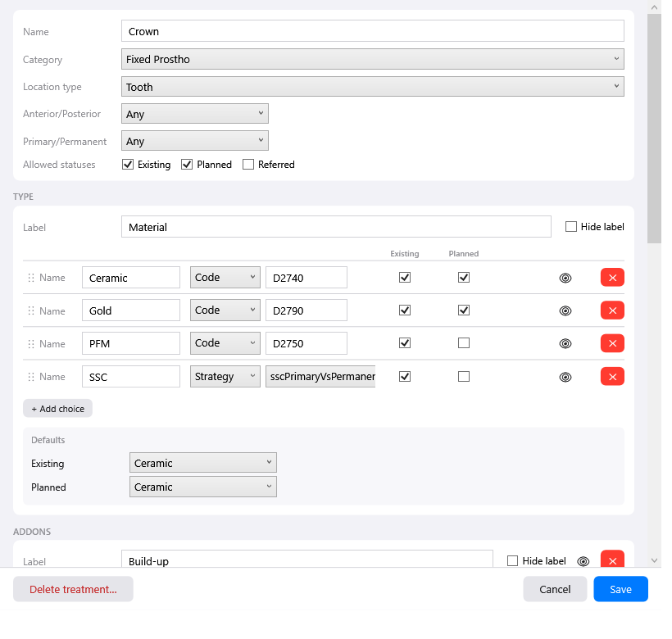672x639 pixels.
Task: Click the Add choice button
Action: point(58,409)
